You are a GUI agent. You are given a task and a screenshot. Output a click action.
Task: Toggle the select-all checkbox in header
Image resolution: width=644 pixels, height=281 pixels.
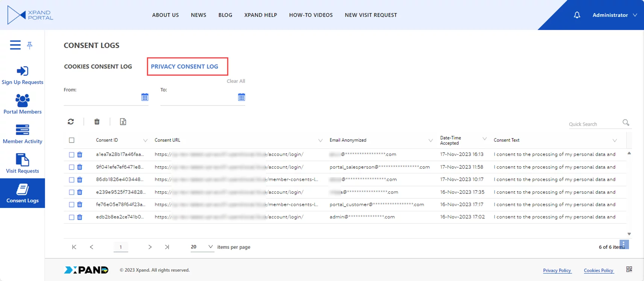72,140
